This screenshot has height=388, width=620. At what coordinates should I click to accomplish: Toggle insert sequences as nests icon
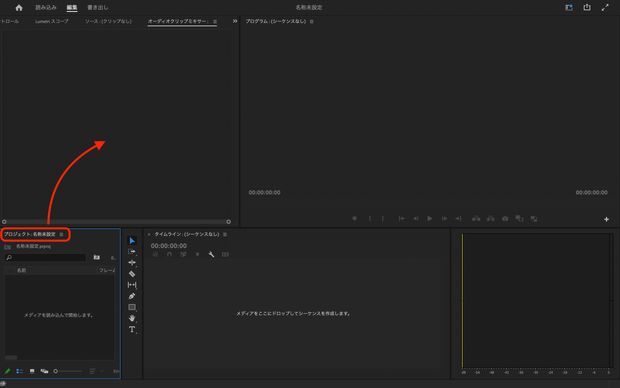pyautogui.click(x=155, y=254)
